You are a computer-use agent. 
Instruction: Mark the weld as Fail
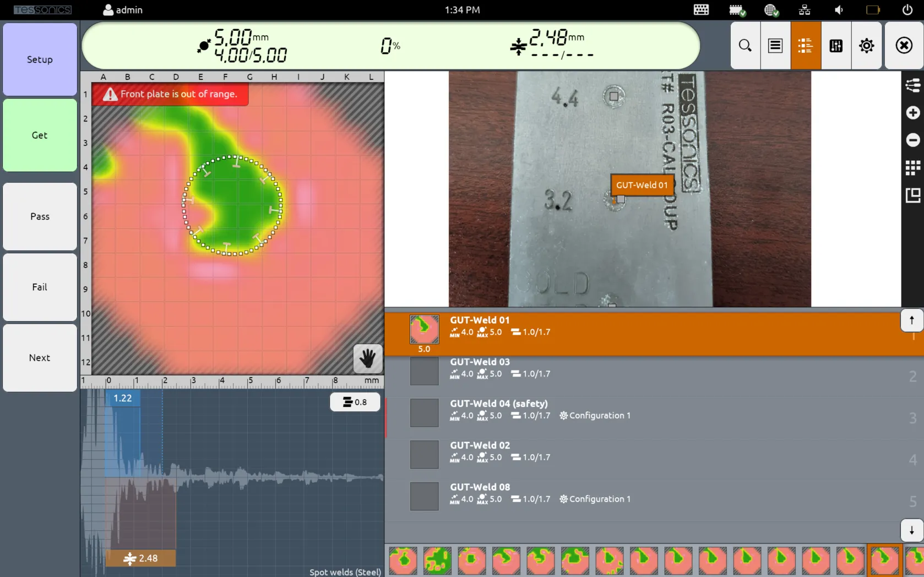pos(40,287)
